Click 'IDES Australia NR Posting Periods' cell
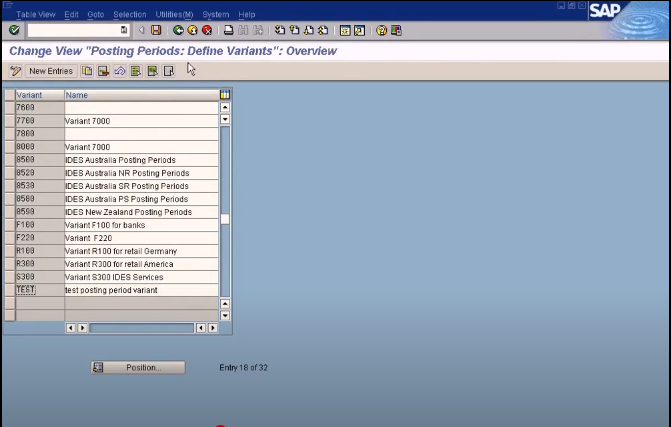This screenshot has width=671, height=427. (141, 173)
